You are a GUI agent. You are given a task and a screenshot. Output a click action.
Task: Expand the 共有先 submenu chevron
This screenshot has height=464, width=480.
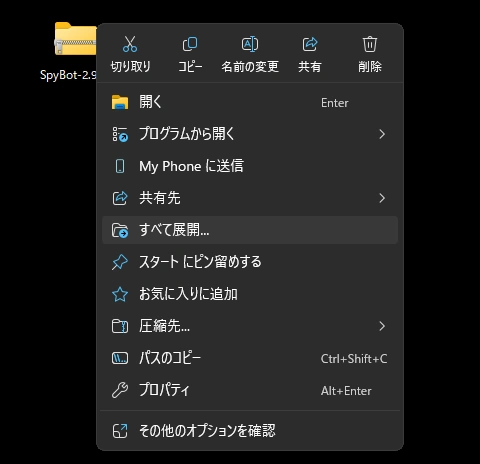[x=382, y=198]
